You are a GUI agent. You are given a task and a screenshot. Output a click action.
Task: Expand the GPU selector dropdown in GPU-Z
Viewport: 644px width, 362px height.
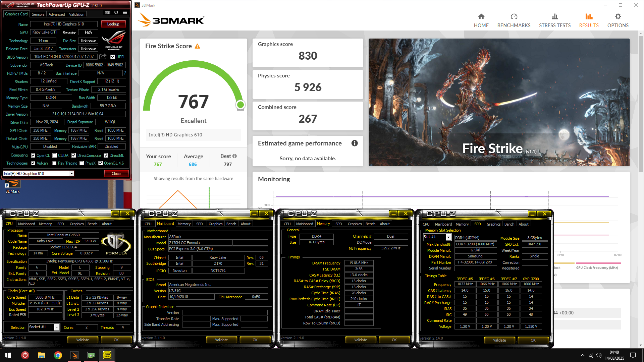click(x=71, y=174)
